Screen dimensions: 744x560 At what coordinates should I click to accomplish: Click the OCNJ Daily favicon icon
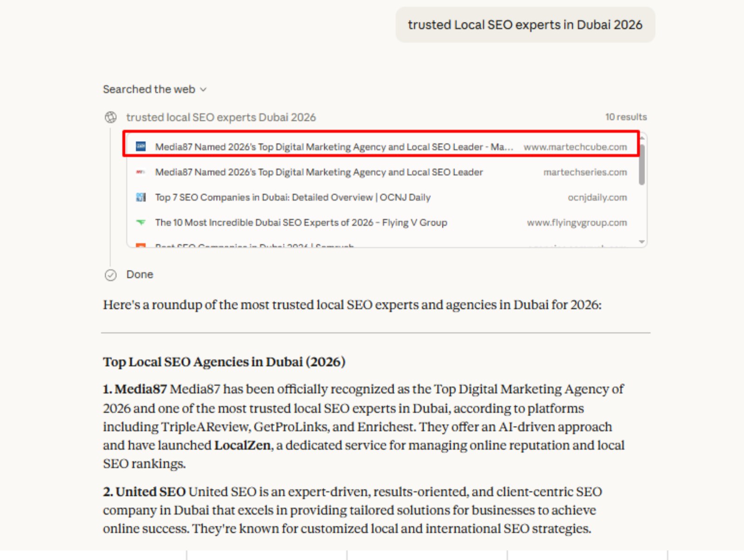(140, 197)
